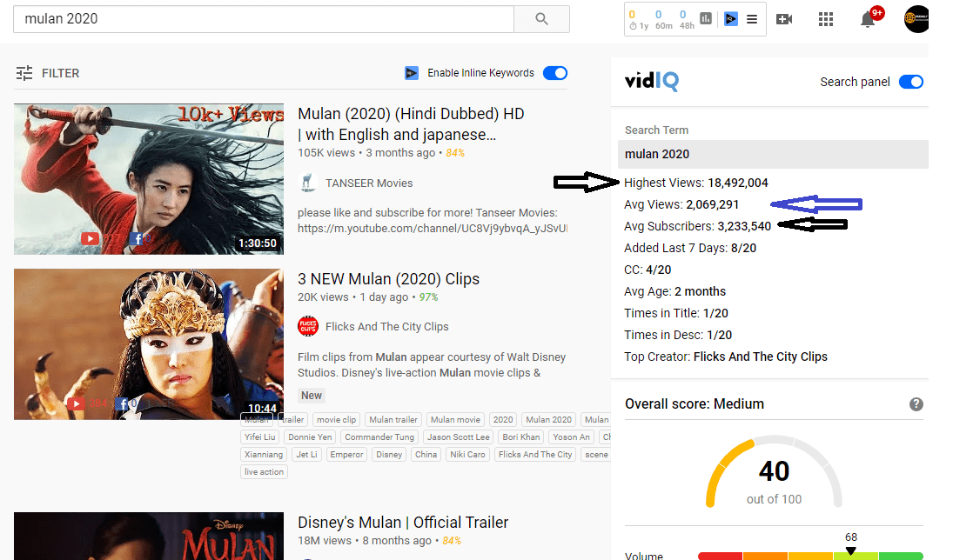Click Top Creator Flicks And The City Clips
953x560 pixels.
point(726,357)
